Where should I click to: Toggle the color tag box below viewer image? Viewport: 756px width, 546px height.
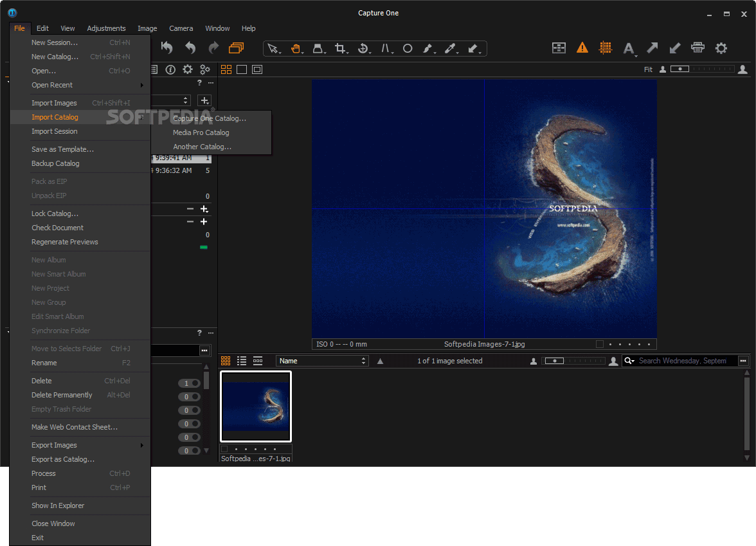600,344
